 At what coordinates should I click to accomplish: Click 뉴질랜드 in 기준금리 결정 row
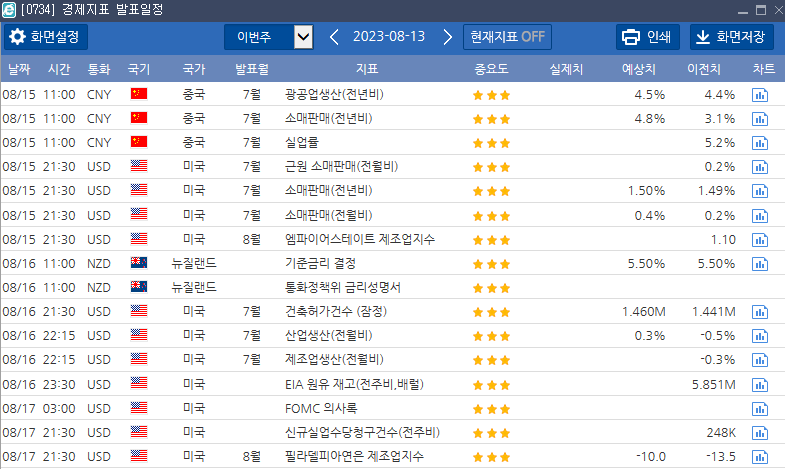tap(194, 263)
